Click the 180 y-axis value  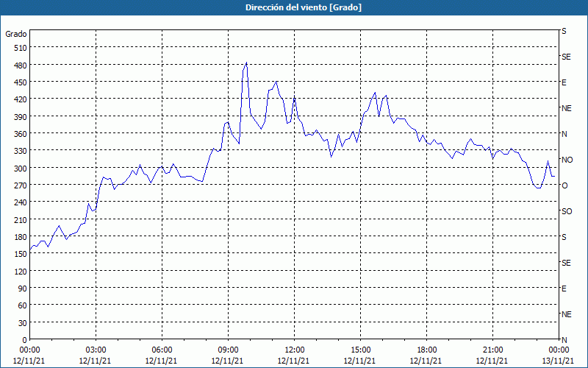click(x=21, y=237)
